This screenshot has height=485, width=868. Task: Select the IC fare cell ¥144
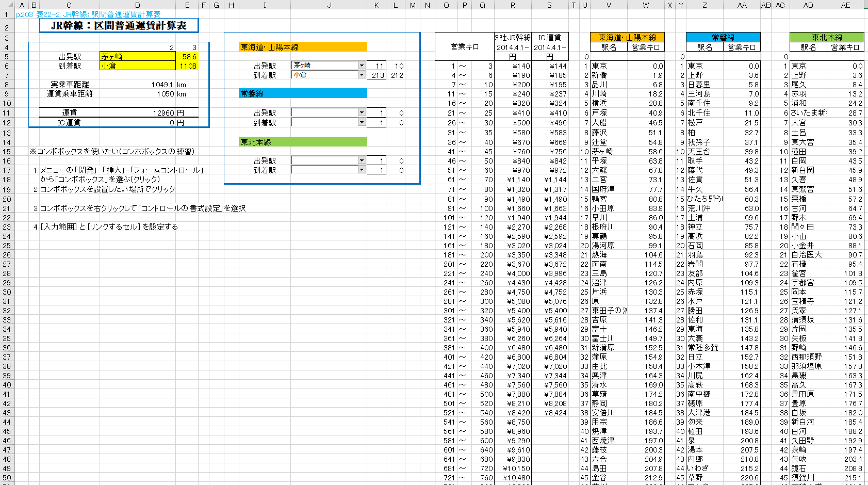coord(550,66)
